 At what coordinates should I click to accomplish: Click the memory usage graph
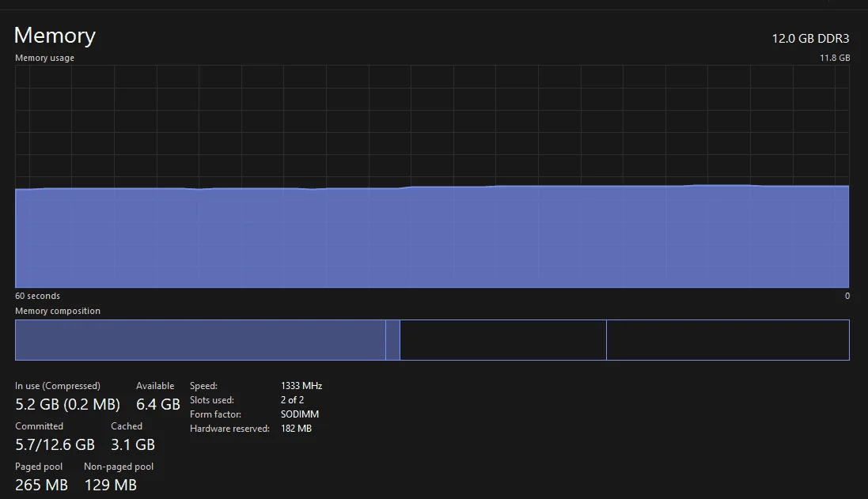click(432, 176)
